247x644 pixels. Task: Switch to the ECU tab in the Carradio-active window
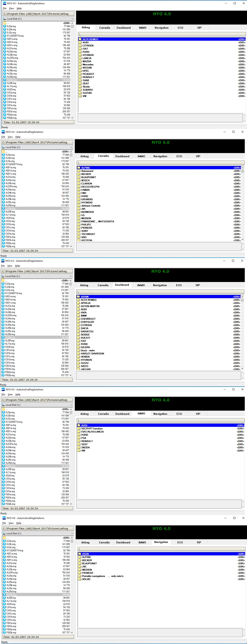pyautogui.click(x=179, y=156)
